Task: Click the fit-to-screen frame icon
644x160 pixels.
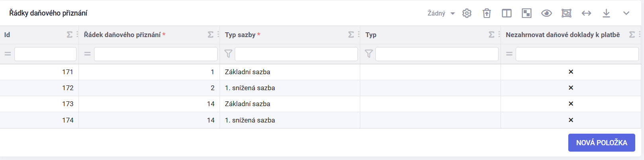Action: pyautogui.click(x=566, y=13)
